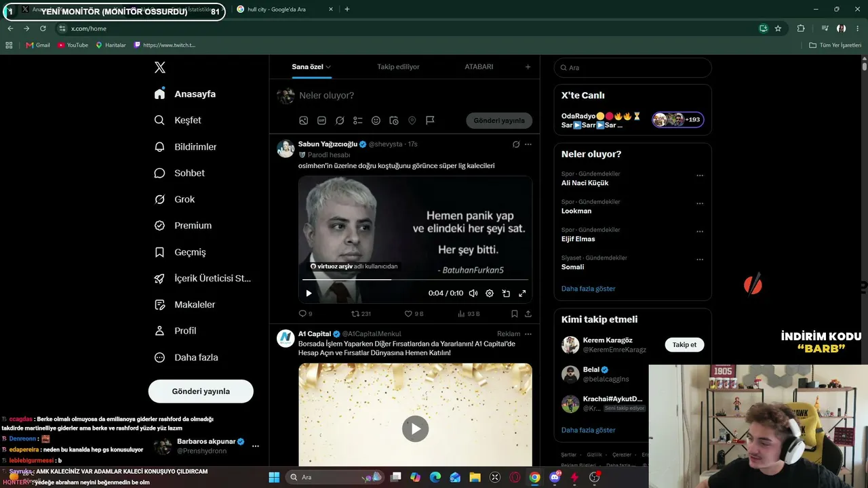Screen dimensions: 868x488
Task: Switch to Takip ediliyor tab
Action: point(398,67)
